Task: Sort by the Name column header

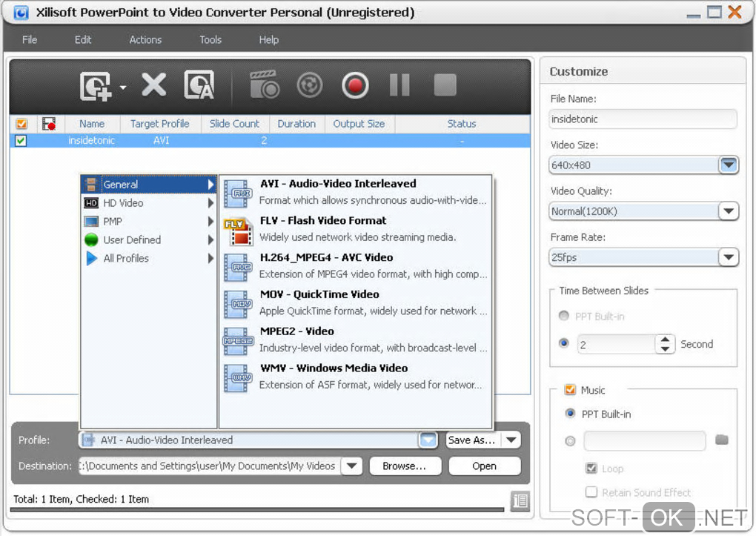Action: pos(92,124)
